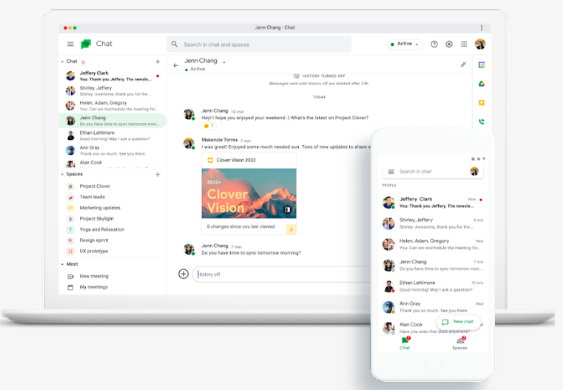Screen dimensions: 563x390
Task: Tap Ann Gray conversation on phone
Action: (432, 307)
